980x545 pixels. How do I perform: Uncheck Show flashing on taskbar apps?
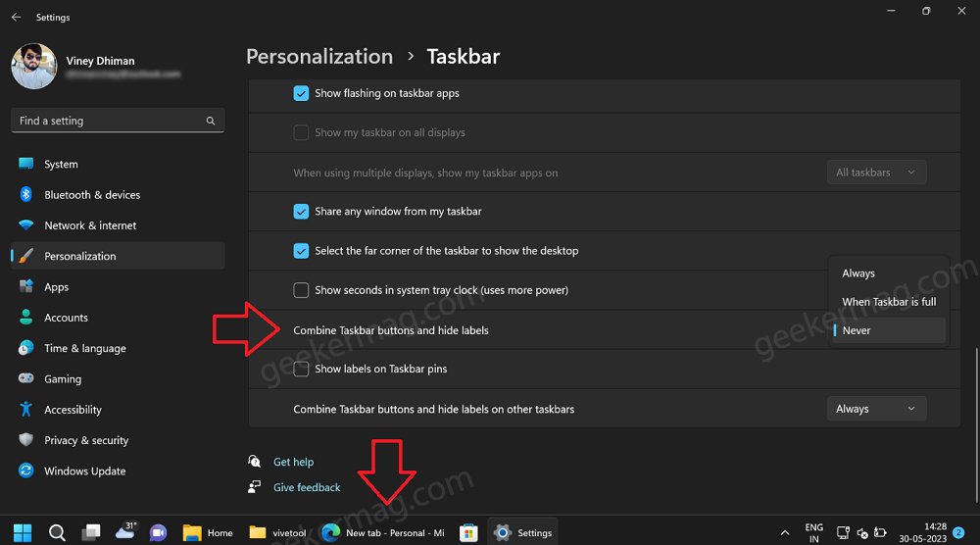301,93
